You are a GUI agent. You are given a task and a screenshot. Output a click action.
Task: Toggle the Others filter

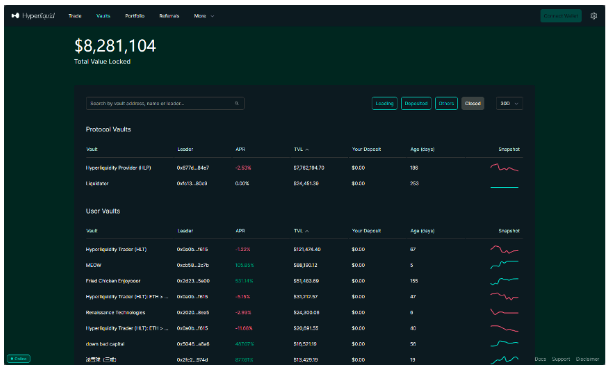[x=446, y=103]
